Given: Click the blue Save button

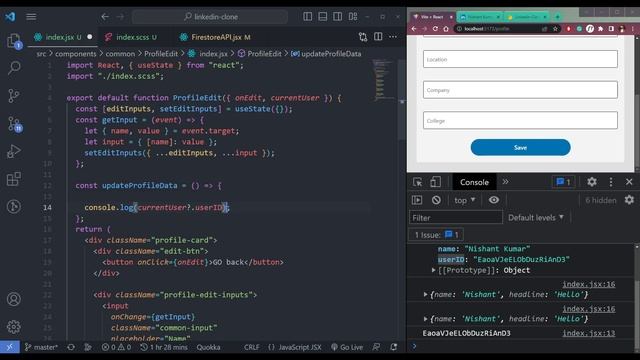Looking at the screenshot, I should (x=520, y=147).
